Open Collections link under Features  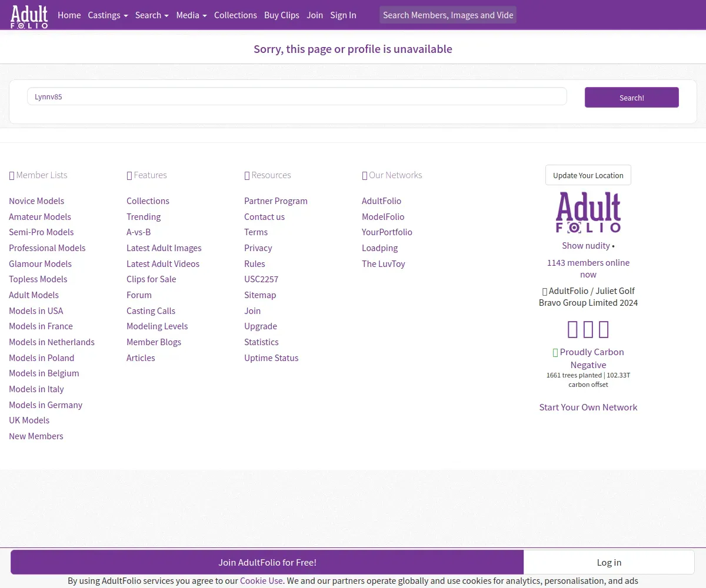pos(148,201)
